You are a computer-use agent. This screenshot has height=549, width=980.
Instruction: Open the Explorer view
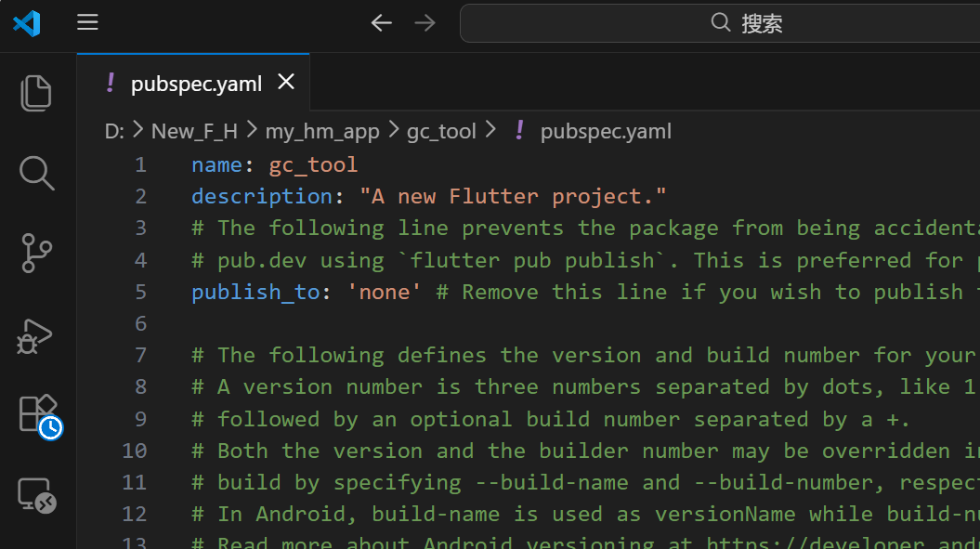pyautogui.click(x=35, y=92)
